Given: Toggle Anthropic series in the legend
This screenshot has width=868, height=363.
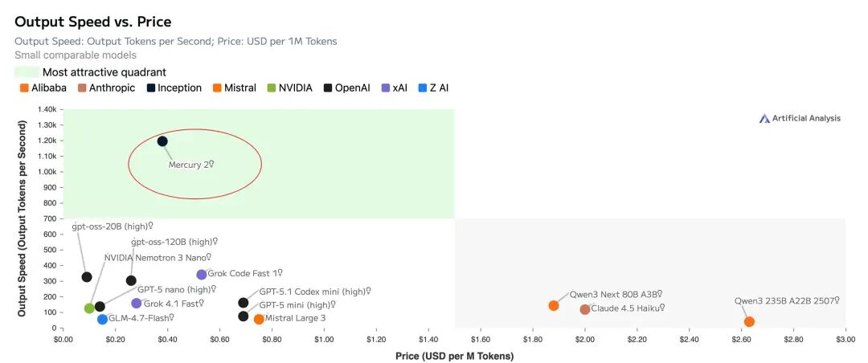Looking at the screenshot, I should (x=112, y=88).
